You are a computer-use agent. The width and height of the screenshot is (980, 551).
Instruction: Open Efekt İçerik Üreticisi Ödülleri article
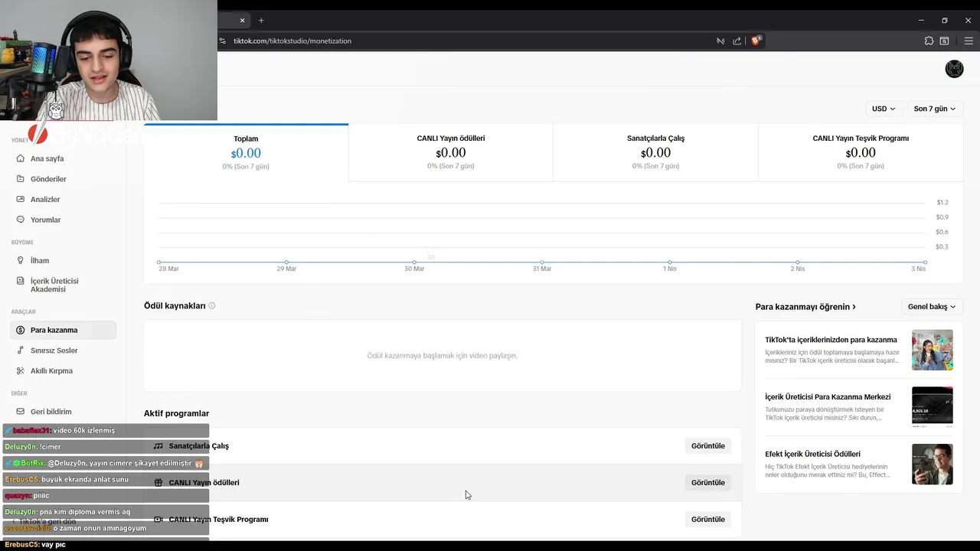(812, 454)
